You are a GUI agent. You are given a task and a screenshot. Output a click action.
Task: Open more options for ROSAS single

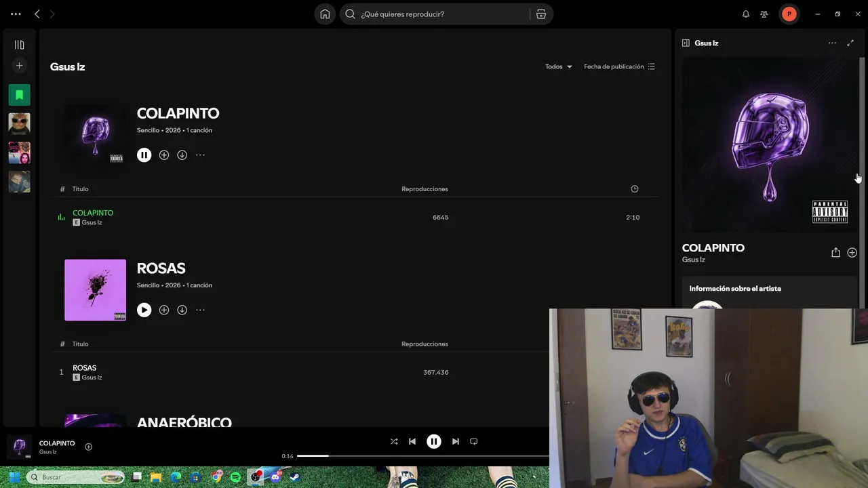200,310
